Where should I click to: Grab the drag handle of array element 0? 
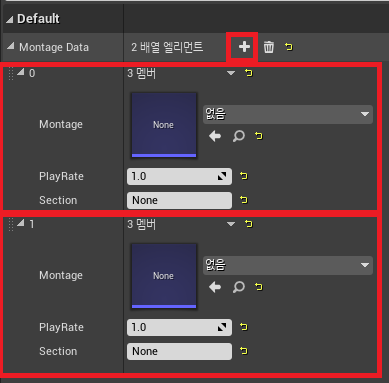pyautogui.click(x=11, y=74)
